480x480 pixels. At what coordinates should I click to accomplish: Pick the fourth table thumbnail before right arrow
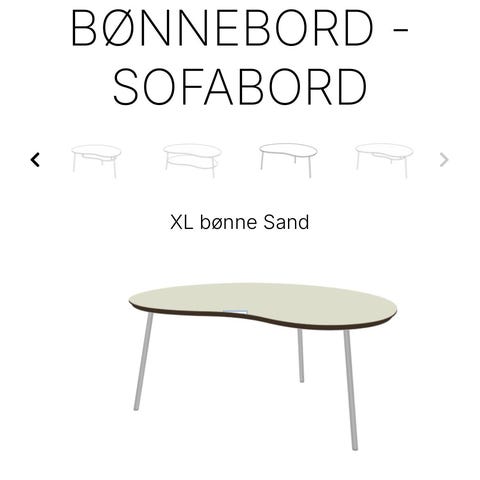384,161
